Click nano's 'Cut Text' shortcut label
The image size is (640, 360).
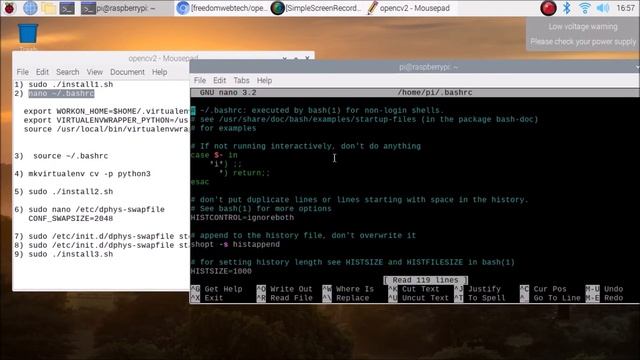point(420,289)
